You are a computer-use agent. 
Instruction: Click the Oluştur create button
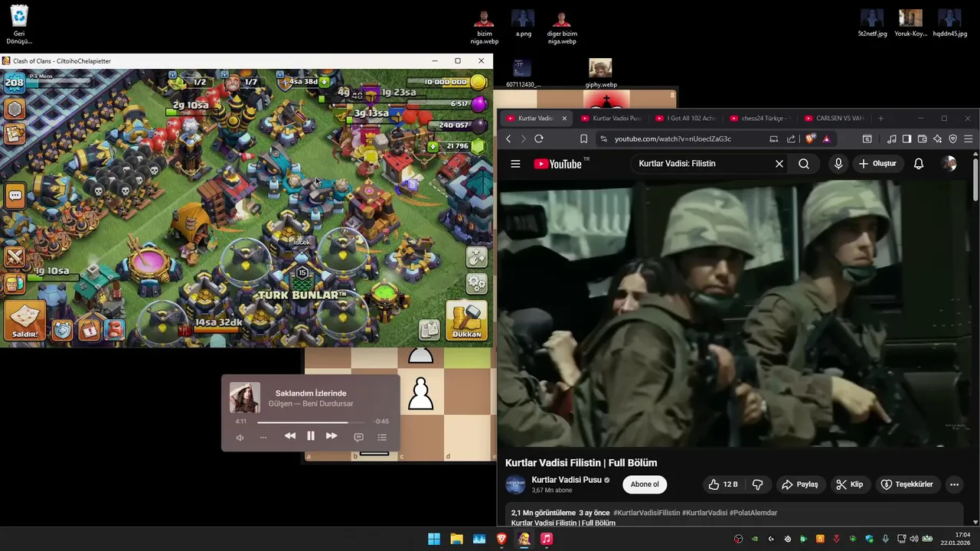[877, 164]
